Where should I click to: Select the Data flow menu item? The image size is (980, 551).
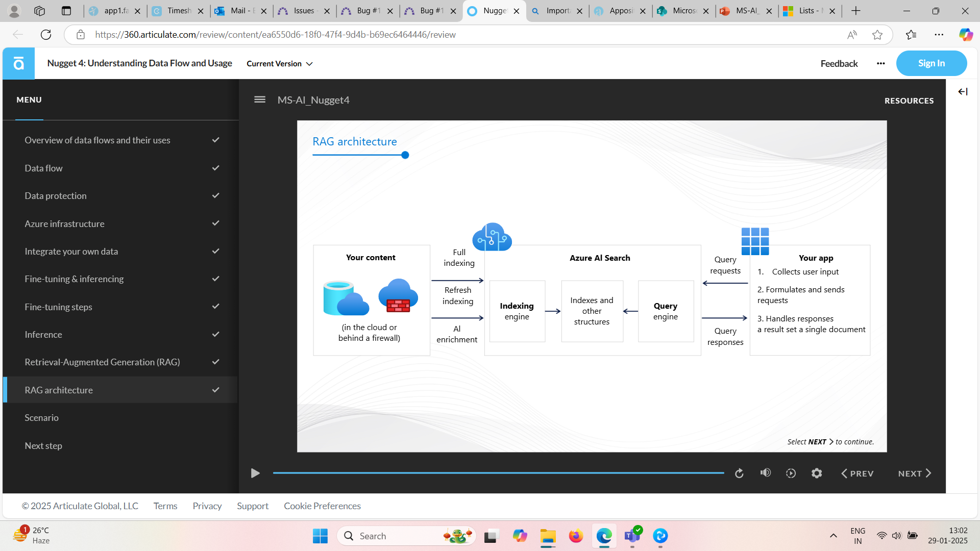(x=120, y=168)
